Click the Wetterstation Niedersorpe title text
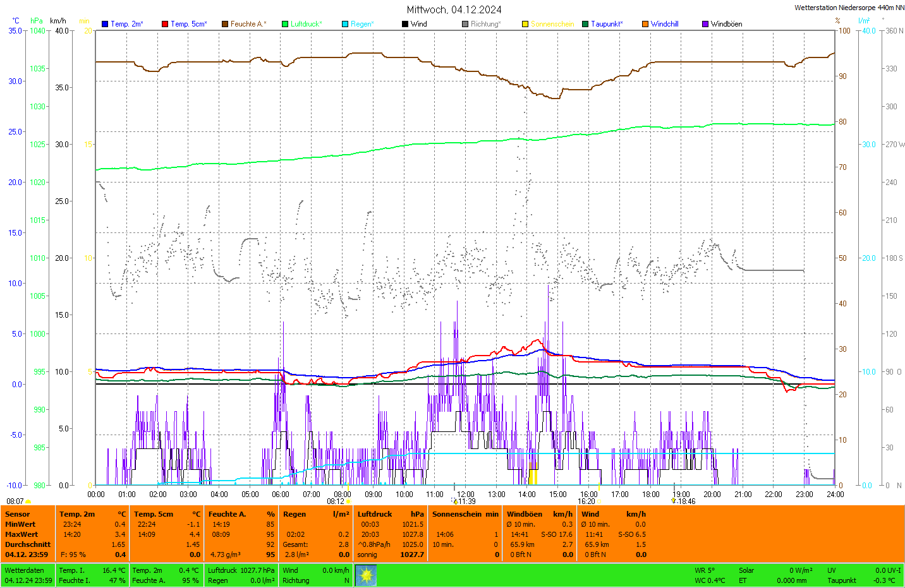Screen dimensions: 905x588 point(849,8)
